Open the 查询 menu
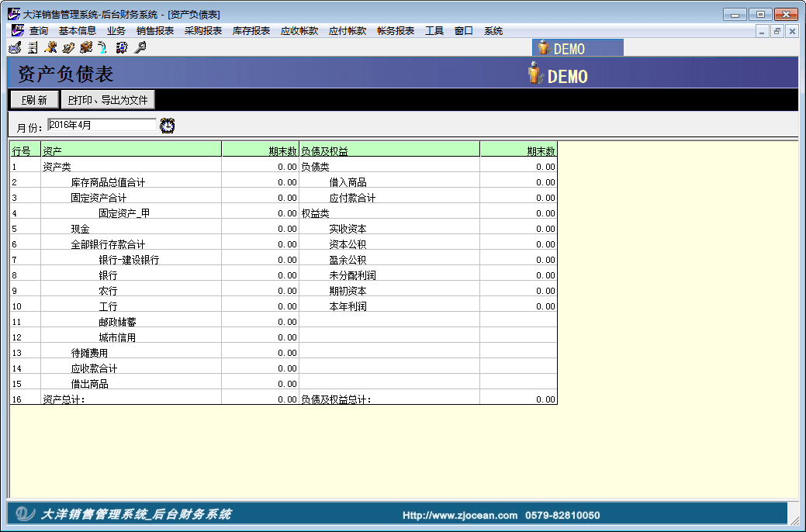 click(39, 31)
